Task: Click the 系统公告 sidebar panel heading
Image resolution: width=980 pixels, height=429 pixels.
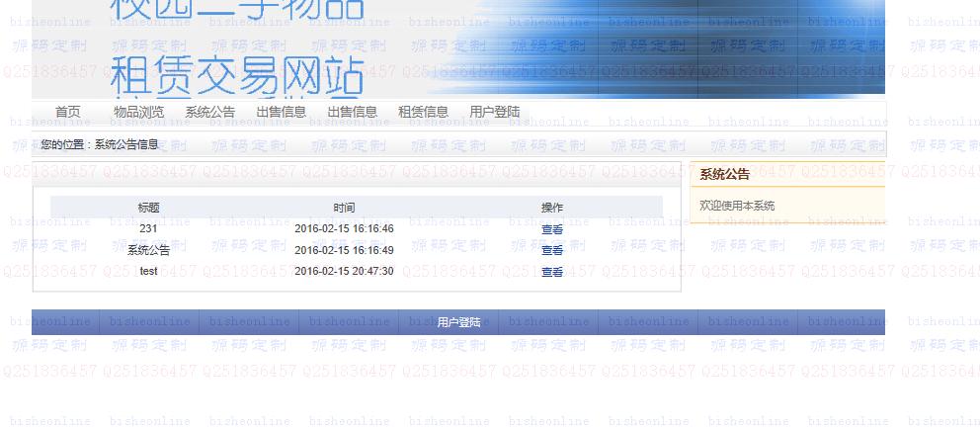Action: [724, 175]
